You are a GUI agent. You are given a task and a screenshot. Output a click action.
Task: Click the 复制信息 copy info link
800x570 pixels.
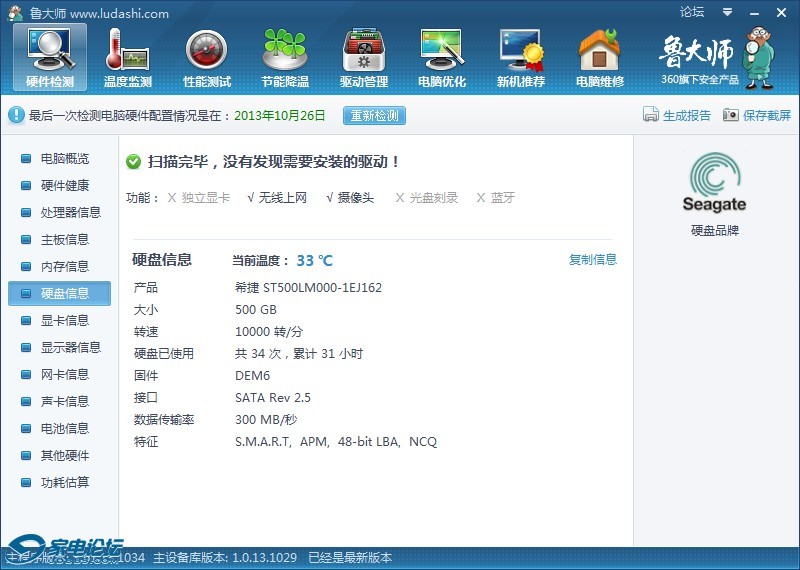593,260
